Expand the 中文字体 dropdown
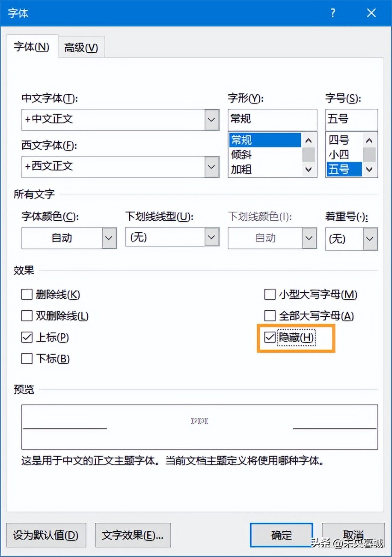 212,120
